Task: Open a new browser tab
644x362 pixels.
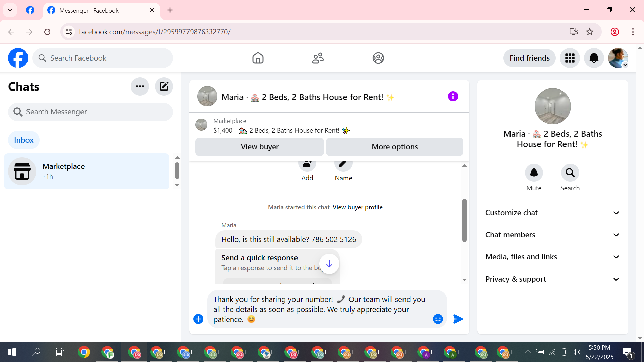Action: coord(170,10)
